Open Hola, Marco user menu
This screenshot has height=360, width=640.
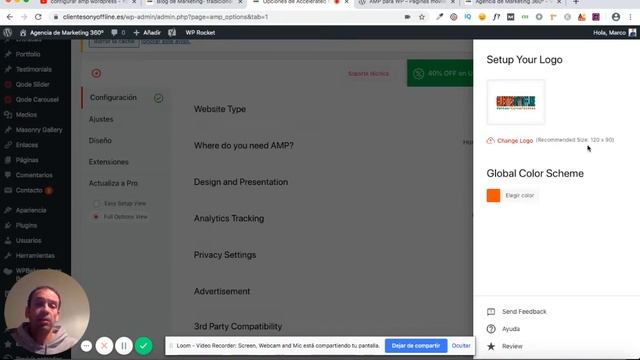pos(614,33)
